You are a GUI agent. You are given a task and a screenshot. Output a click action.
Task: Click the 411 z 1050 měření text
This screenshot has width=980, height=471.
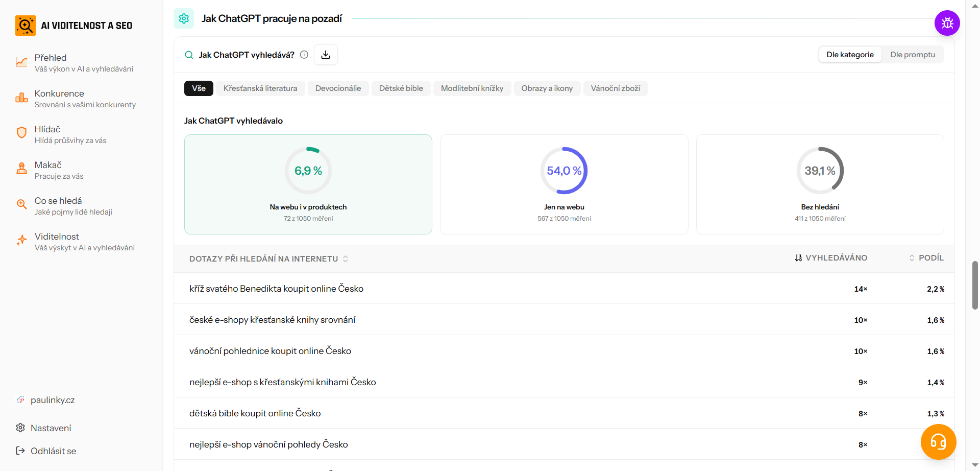click(x=820, y=219)
